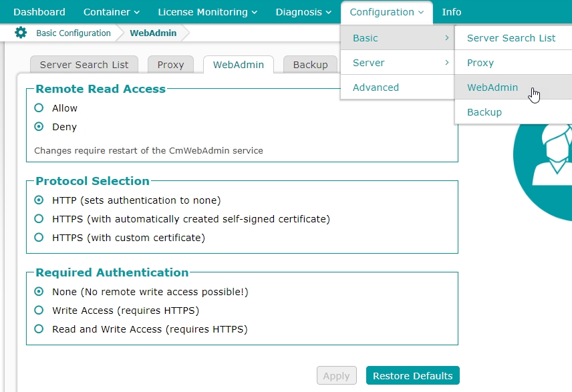Select Proxy in the Basic submenu

480,63
